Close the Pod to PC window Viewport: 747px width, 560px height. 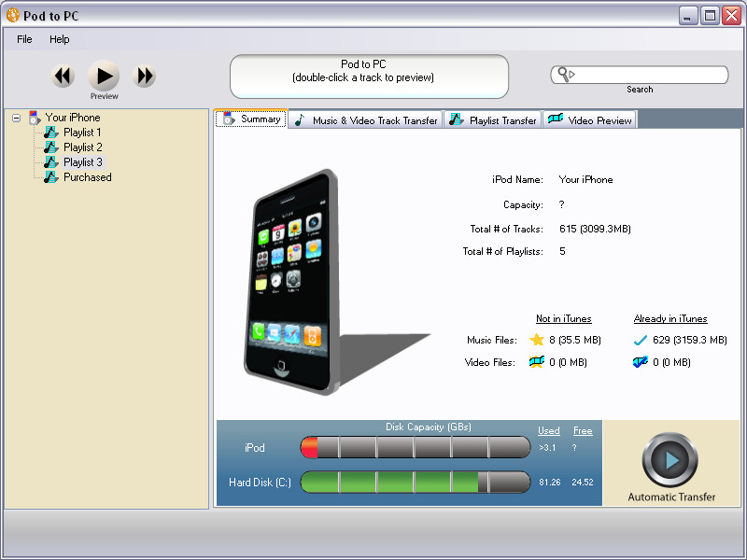tap(731, 16)
